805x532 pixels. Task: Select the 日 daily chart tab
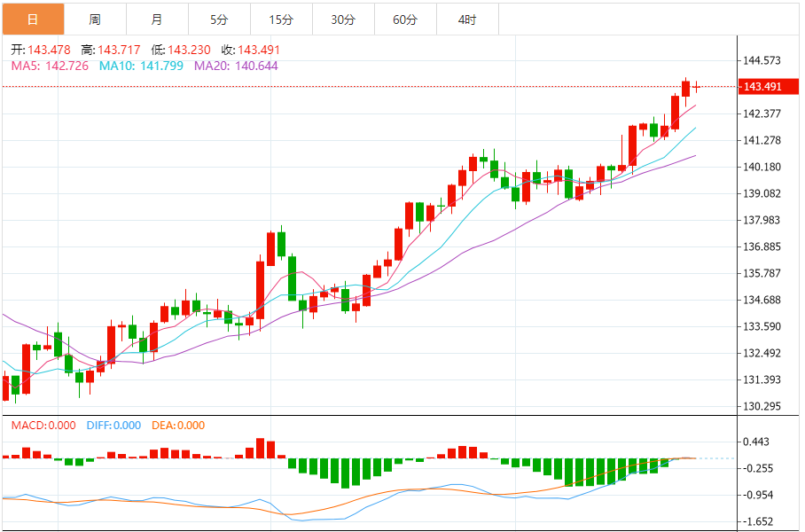point(33,19)
